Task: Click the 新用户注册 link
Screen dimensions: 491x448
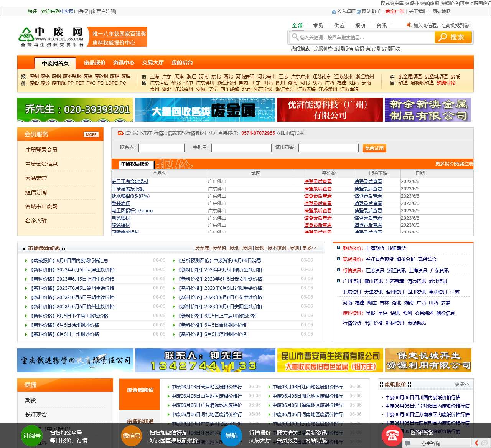Action: 103,12
